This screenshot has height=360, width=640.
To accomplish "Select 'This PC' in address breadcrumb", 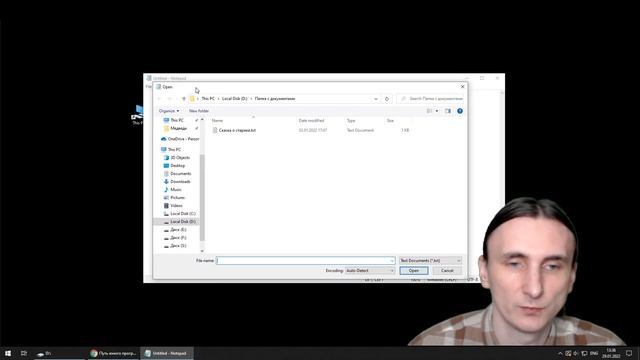I will 208,99.
